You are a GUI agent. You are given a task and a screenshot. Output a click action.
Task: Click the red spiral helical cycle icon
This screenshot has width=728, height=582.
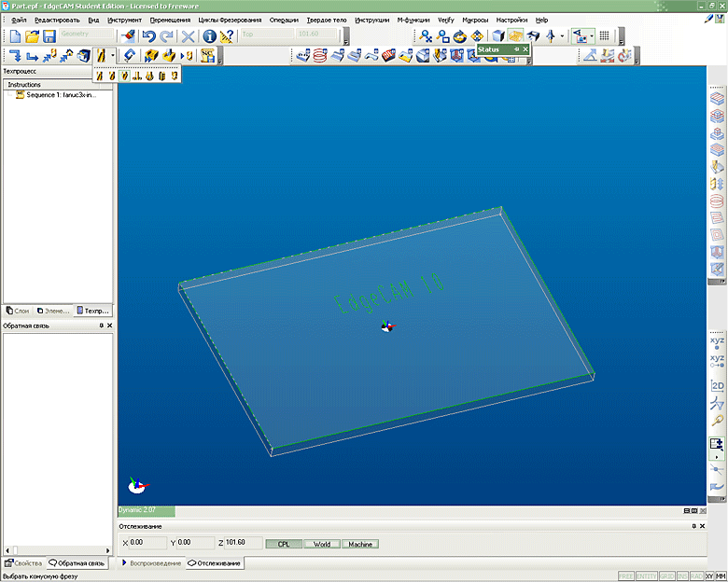320,56
